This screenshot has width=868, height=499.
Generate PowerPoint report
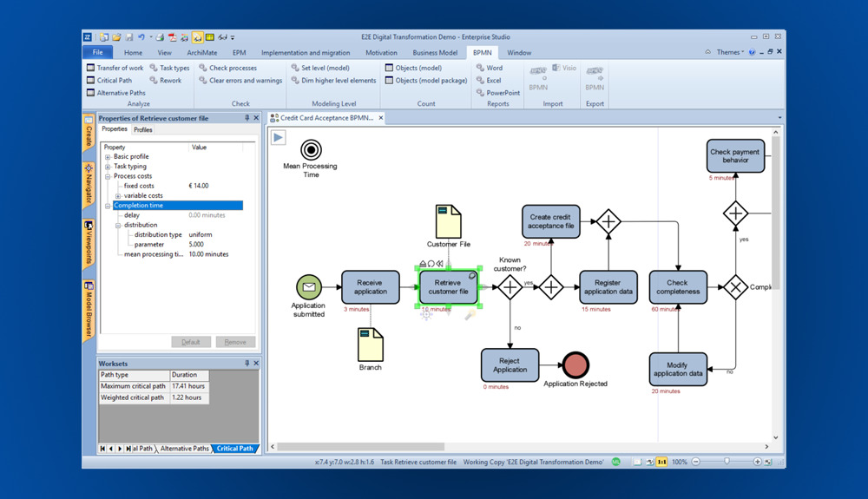tap(498, 93)
